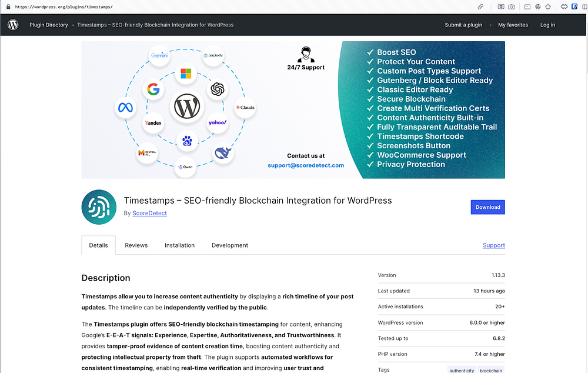Click the padlock icon in the address bar
Image resolution: width=588 pixels, height=373 pixels.
8,6
